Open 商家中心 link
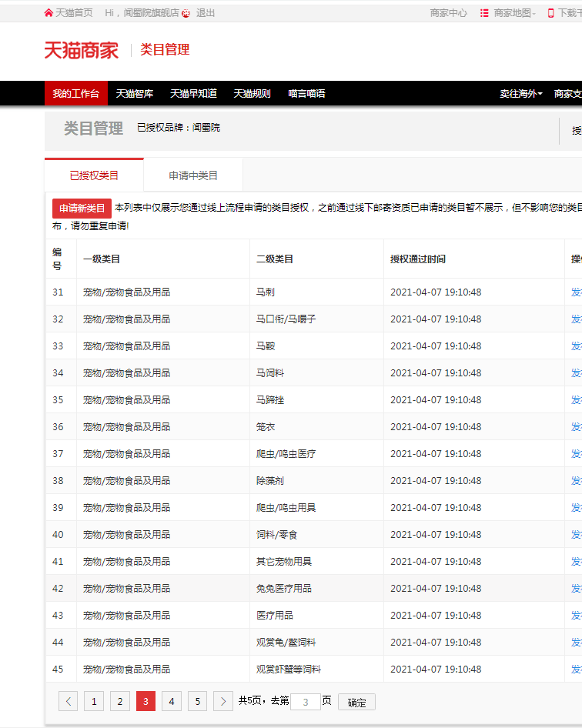The image size is (582, 728). (x=449, y=13)
